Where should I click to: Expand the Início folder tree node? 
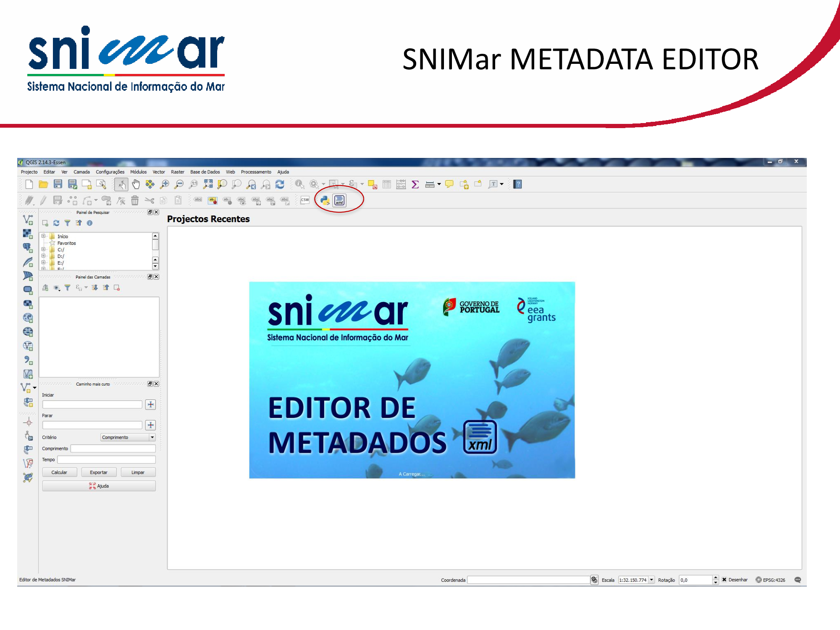pos(43,236)
